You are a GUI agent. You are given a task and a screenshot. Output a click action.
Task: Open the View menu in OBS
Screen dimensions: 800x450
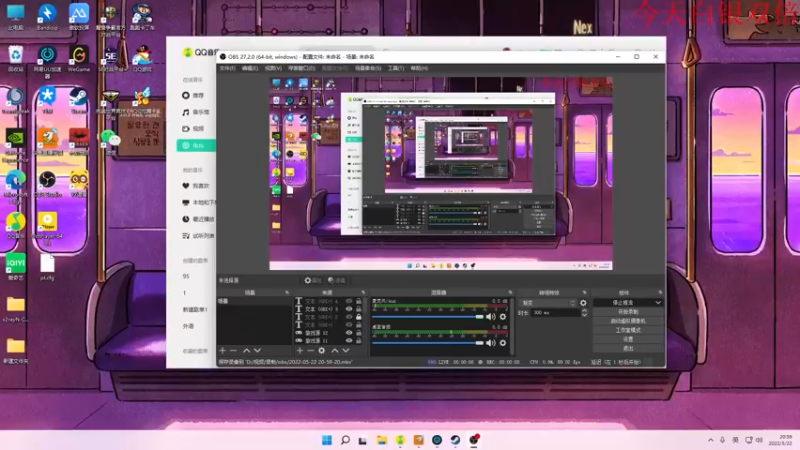pos(273,68)
